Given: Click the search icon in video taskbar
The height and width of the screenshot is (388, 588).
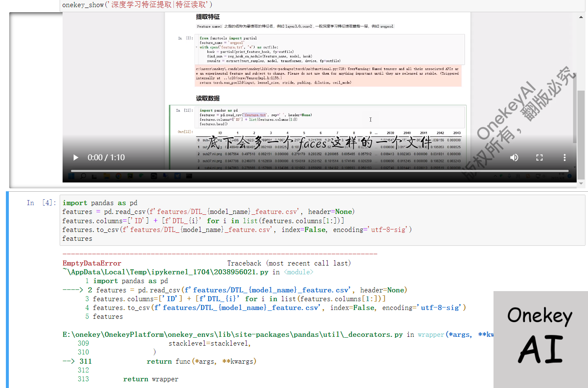Looking at the screenshot, I should pos(83,177).
